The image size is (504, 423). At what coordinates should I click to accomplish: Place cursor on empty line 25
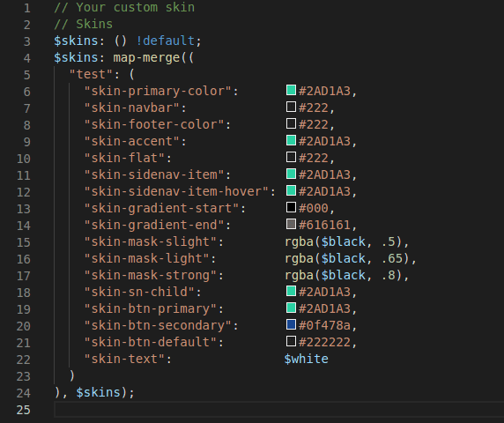(x=279, y=410)
